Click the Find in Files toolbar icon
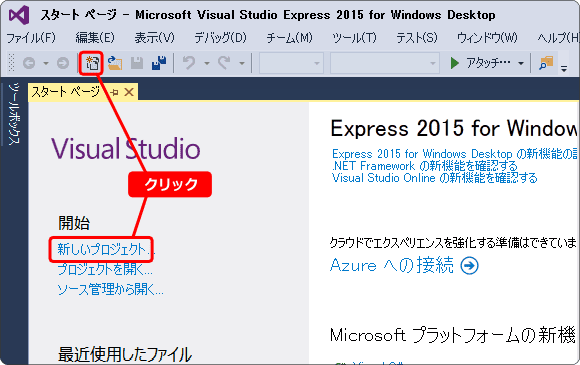 coord(546,63)
